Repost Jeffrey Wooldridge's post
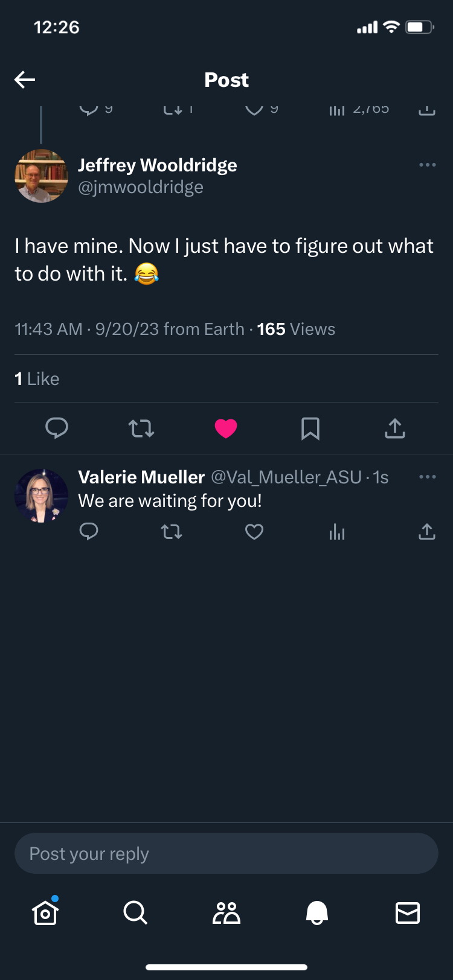 [141, 428]
